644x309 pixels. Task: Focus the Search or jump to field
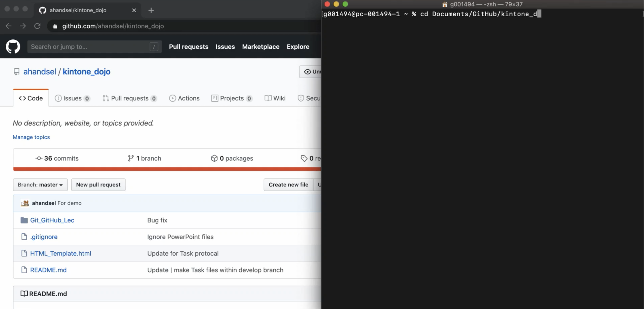pyautogui.click(x=94, y=47)
